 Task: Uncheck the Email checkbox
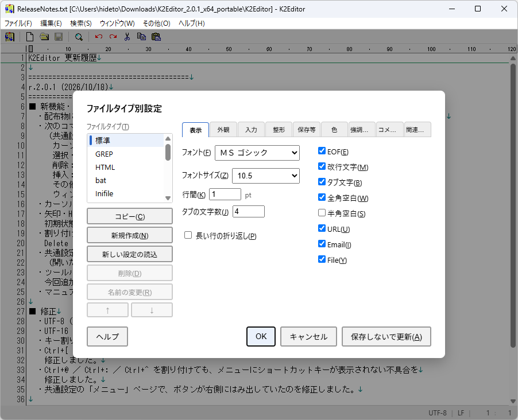(322, 244)
